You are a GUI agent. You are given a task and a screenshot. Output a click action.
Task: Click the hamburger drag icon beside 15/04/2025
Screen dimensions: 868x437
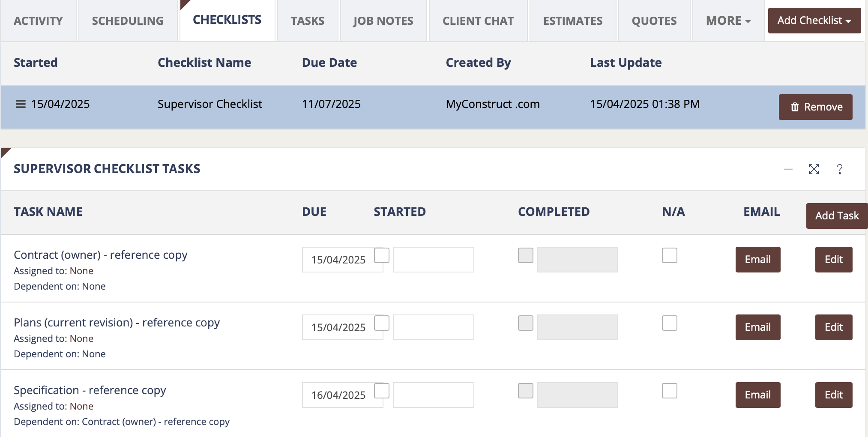click(x=21, y=104)
